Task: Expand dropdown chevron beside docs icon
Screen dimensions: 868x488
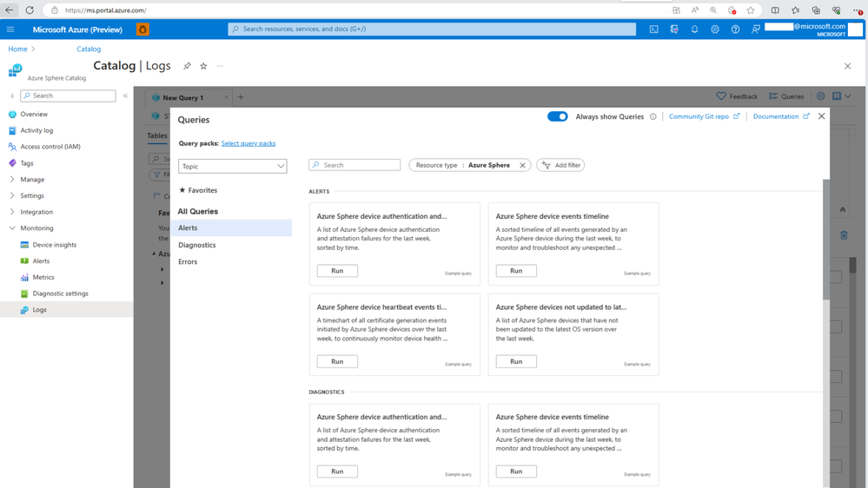Action: point(848,96)
